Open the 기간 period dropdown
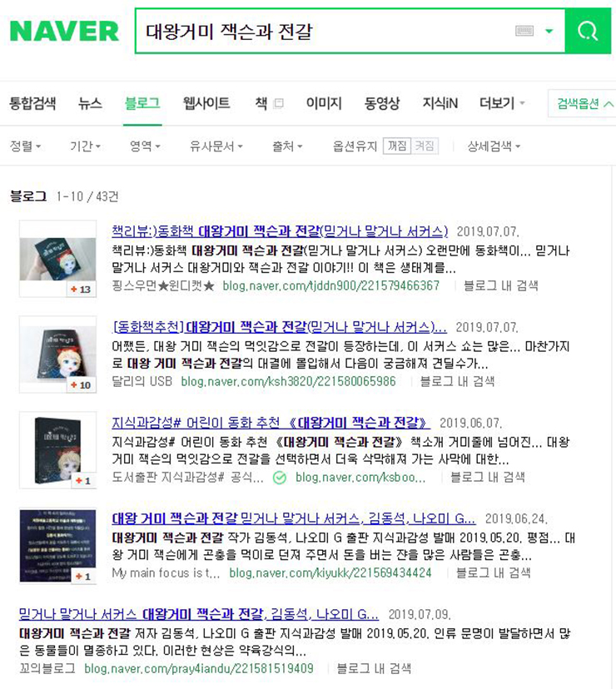 coord(85,146)
